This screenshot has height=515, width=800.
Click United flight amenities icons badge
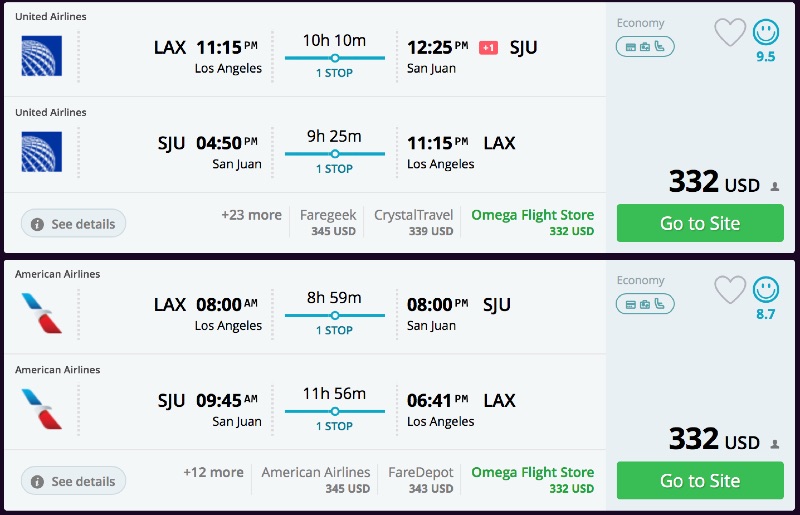point(645,46)
